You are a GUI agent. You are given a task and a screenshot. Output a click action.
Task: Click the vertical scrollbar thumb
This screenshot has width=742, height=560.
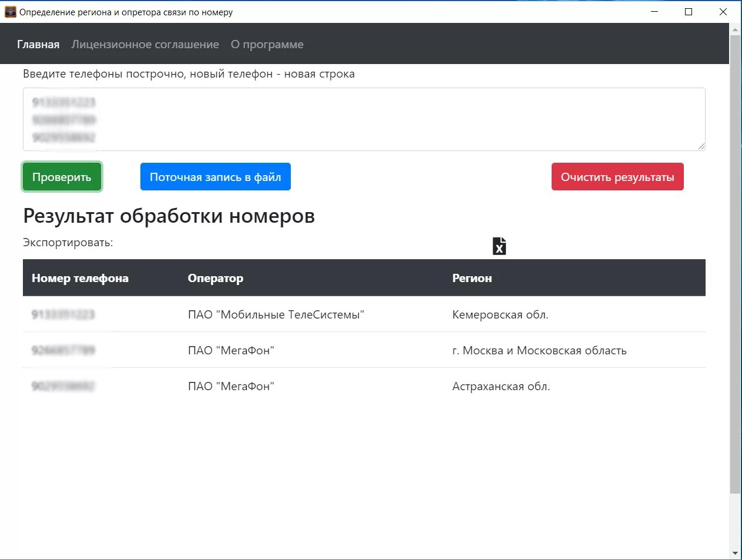(735, 264)
